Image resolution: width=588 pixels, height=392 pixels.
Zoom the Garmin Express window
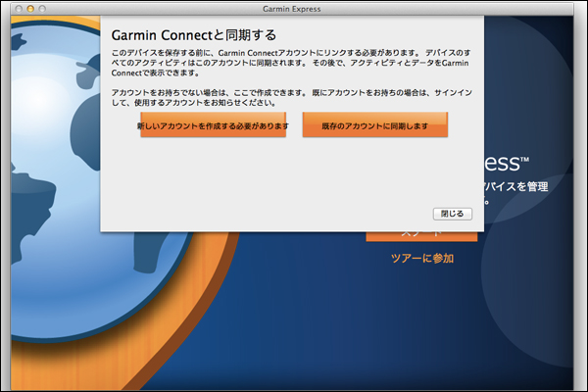42,9
